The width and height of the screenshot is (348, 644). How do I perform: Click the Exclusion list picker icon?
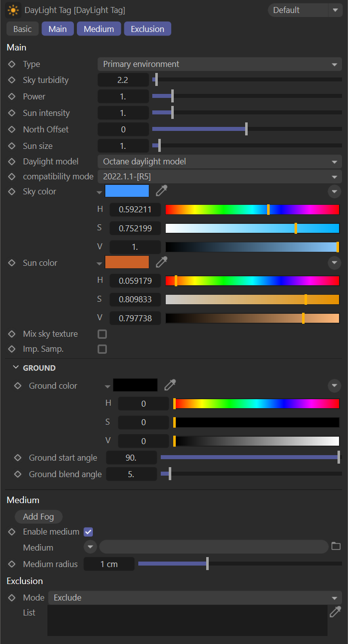tap(336, 612)
